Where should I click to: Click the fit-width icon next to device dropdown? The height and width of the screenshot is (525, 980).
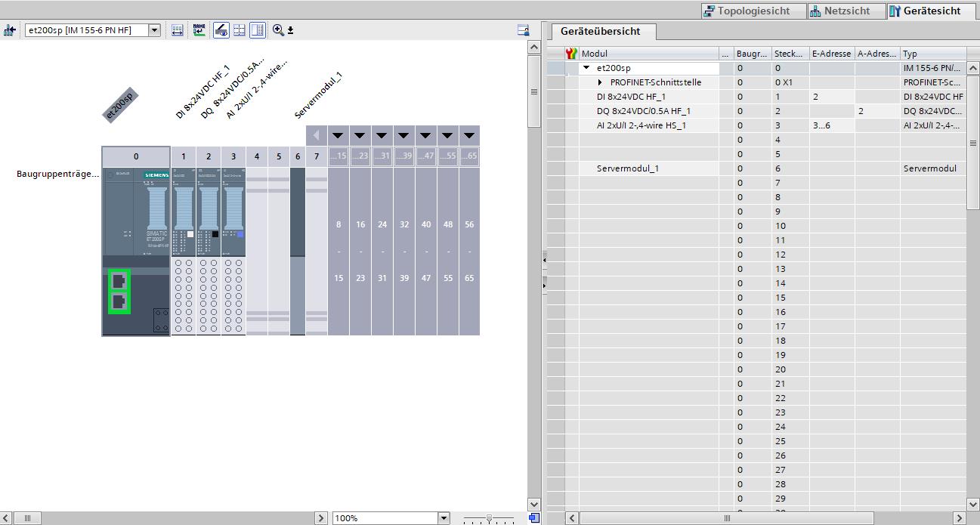point(178,30)
